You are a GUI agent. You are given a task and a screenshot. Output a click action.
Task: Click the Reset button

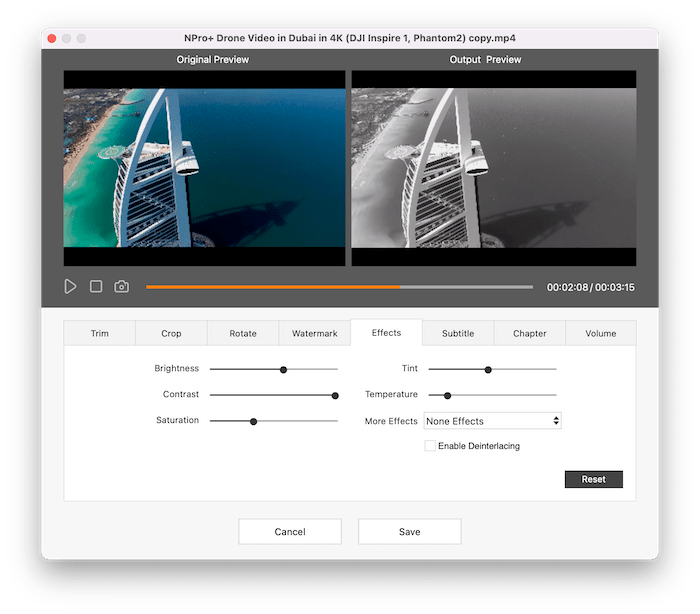tap(593, 479)
